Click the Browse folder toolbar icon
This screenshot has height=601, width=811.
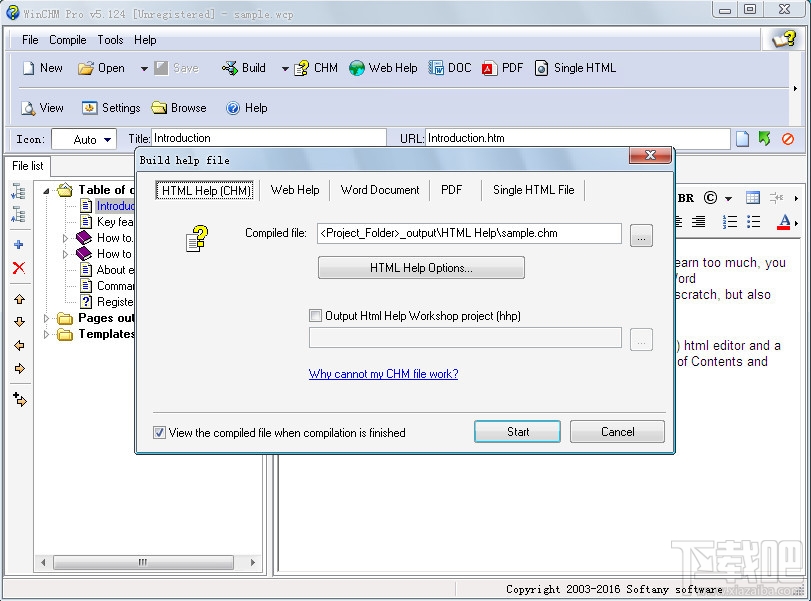159,108
